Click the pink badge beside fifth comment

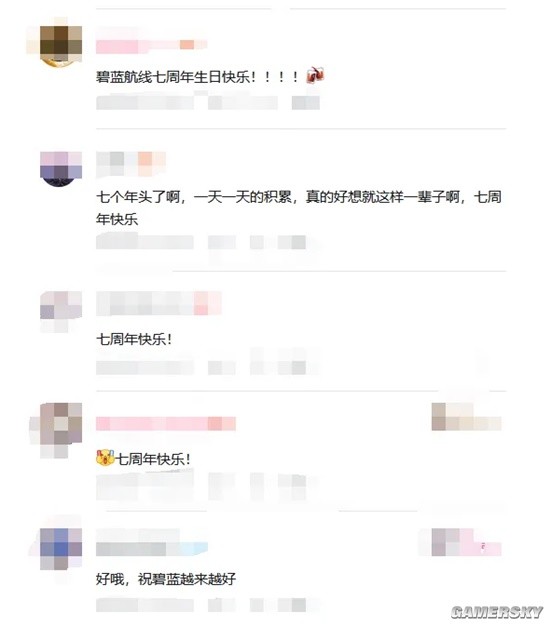(466, 542)
